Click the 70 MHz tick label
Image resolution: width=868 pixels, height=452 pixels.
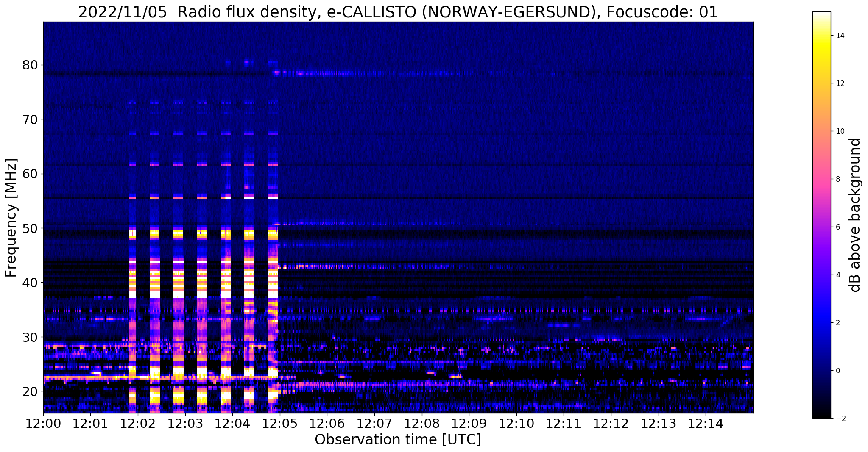coord(30,119)
